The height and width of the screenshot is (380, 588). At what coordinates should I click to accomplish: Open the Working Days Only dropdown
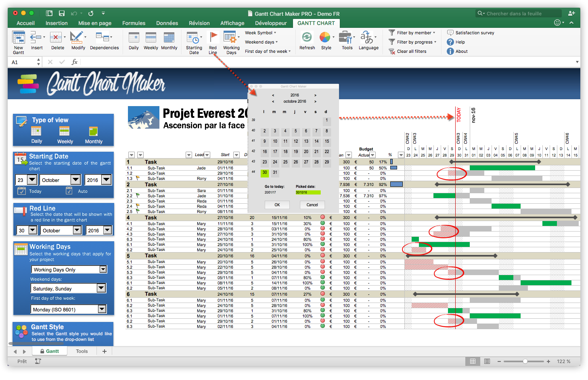pos(103,269)
